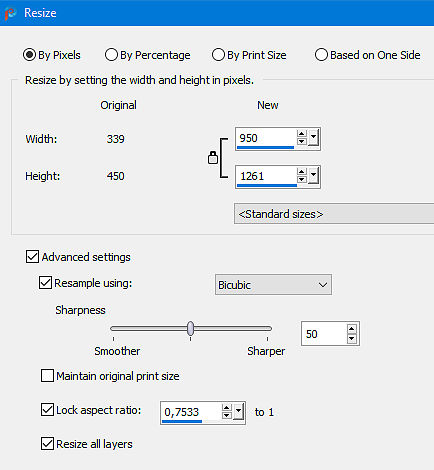Click the aspect ratio lock icon
Screen dimensions: 434x470
213,158
